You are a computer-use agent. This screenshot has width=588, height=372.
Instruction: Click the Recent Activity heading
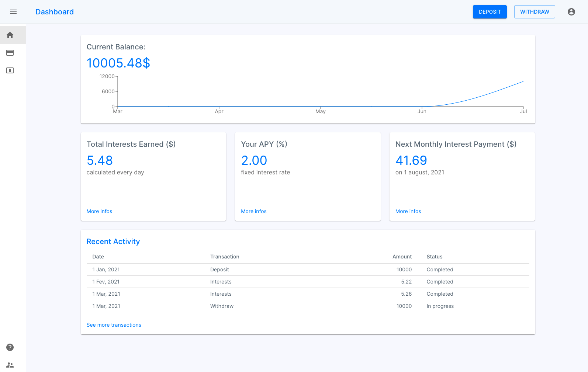point(113,241)
